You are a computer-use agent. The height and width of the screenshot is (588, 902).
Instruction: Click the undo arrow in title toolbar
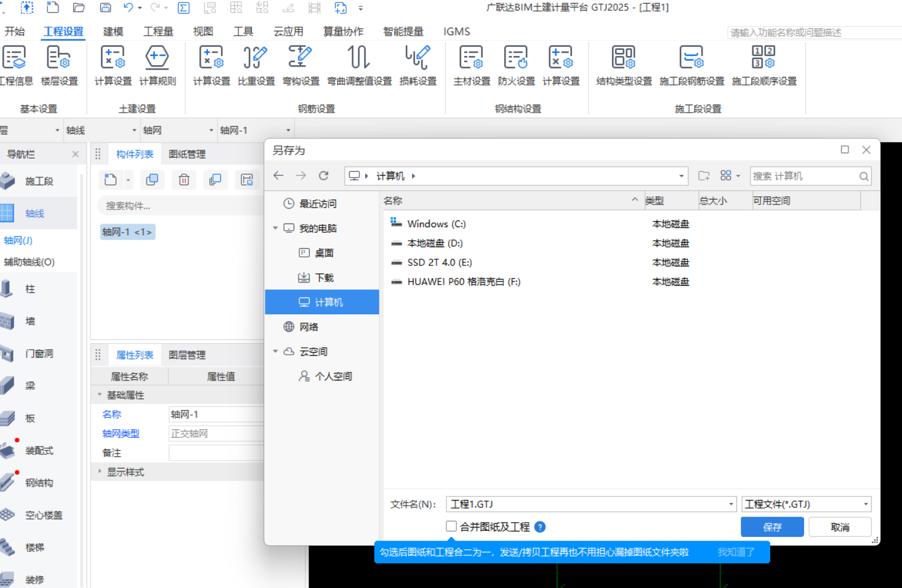128,8
